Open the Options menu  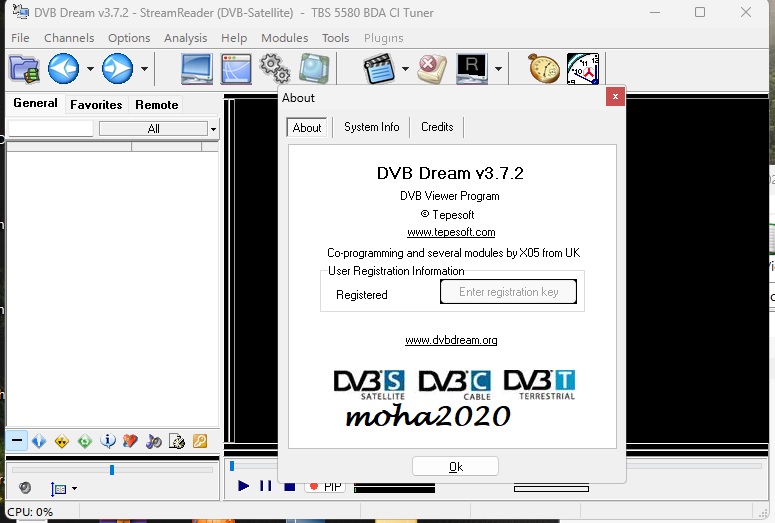coord(129,38)
